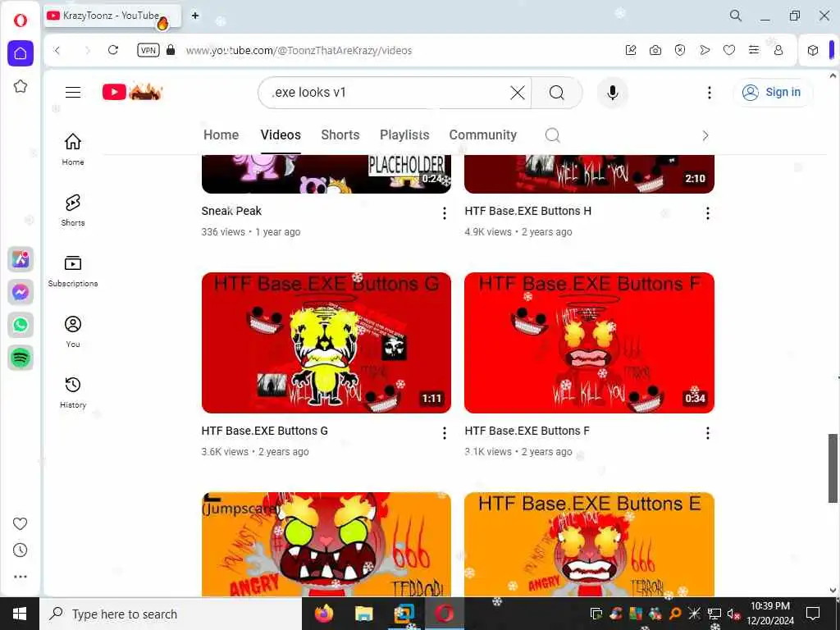The image size is (840, 630).
Task: Open HTF Base.EXE Buttons G title
Action: (265, 431)
